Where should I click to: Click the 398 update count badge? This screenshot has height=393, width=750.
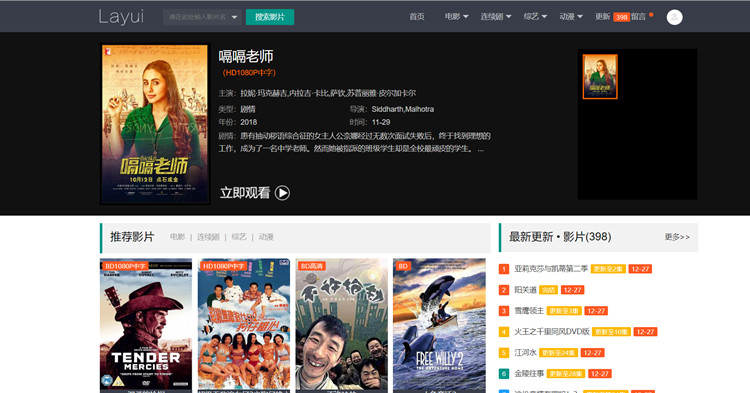621,17
